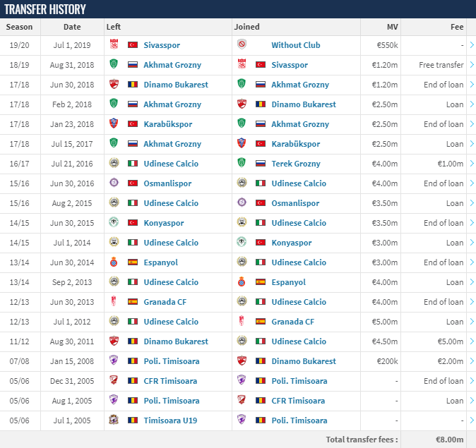Click the Season column header
Image resolution: width=476 pixels, height=448 pixels.
[20, 27]
